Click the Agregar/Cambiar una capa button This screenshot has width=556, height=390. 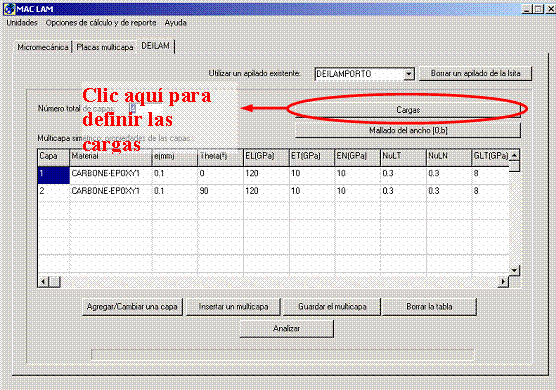pos(132,307)
